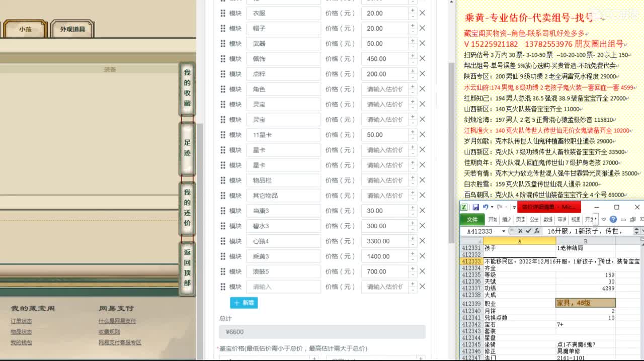Click the 角色 price input placeholder
Screen dimensions: 644x361
[384, 89]
